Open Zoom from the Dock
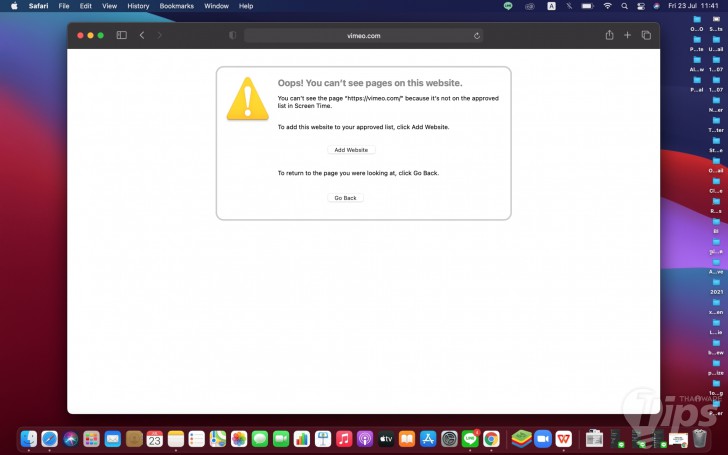The image size is (728, 455). 542,438
